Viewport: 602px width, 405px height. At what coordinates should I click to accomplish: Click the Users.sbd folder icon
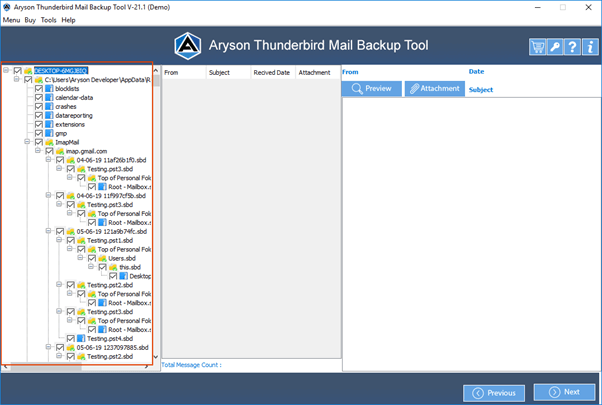(103, 258)
